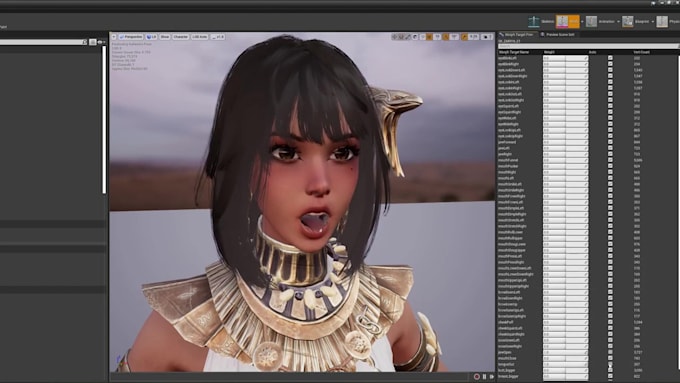The height and width of the screenshot is (383, 680).
Task: Click the step forward button below viewport
Action: point(491,376)
